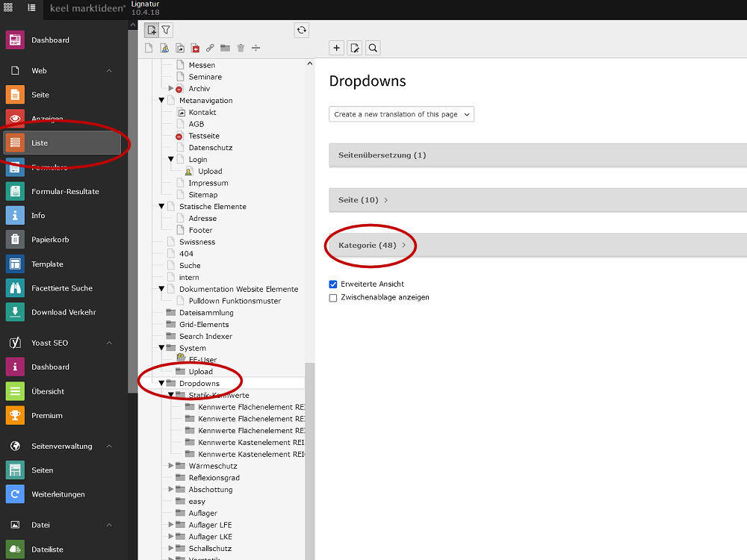The image size is (747, 560).
Task: Select the Impressum page
Action: tap(208, 183)
